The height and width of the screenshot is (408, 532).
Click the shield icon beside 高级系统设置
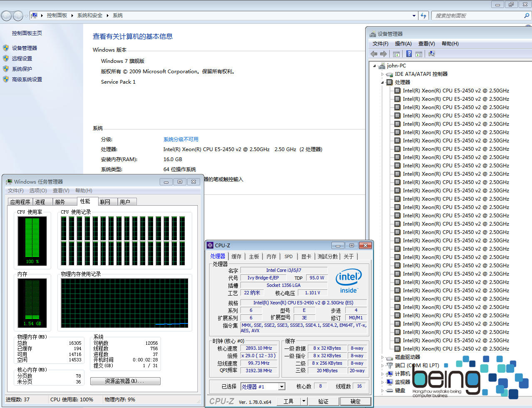[6, 79]
